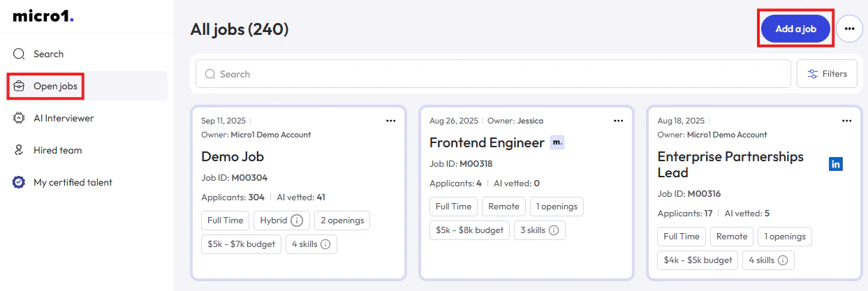Click the micro1 logo
Screen dimensions: 868x291
coord(43,16)
